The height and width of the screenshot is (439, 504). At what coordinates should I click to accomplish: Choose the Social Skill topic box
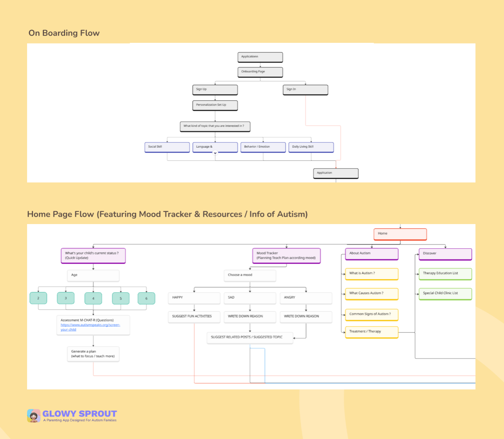pos(167,147)
